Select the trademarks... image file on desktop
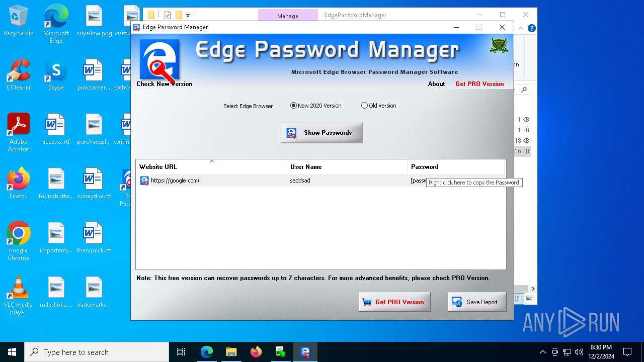This screenshot has width=644, height=362. [x=94, y=293]
